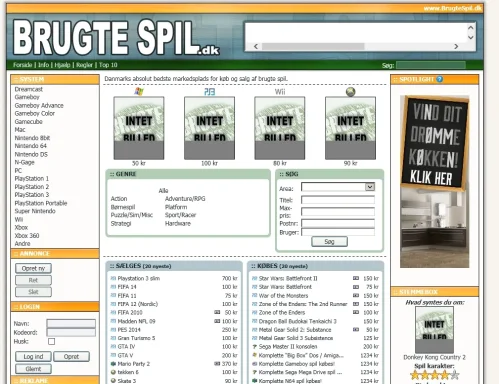Click the BRUGTE SPIL.dk logo
This screenshot has width=499, height=384.
pos(116,37)
